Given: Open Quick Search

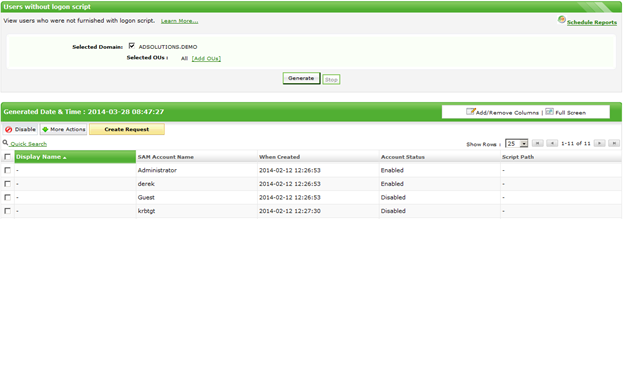Looking at the screenshot, I should pyautogui.click(x=29, y=144).
